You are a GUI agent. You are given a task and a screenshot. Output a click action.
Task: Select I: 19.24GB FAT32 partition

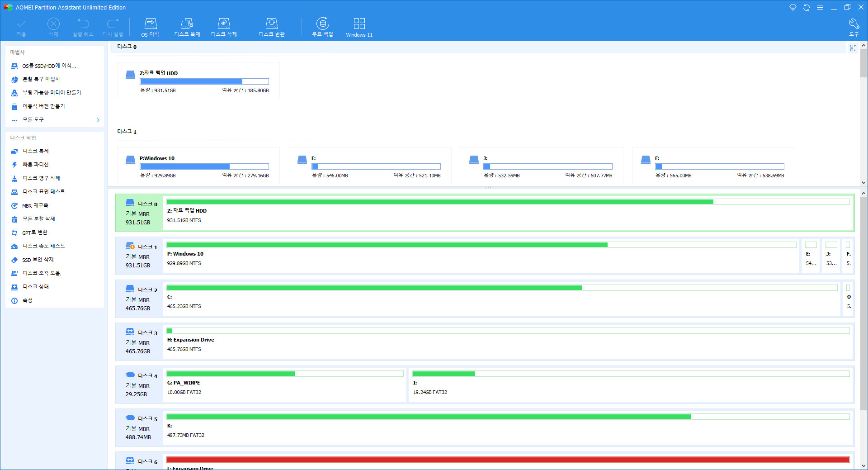pos(631,385)
